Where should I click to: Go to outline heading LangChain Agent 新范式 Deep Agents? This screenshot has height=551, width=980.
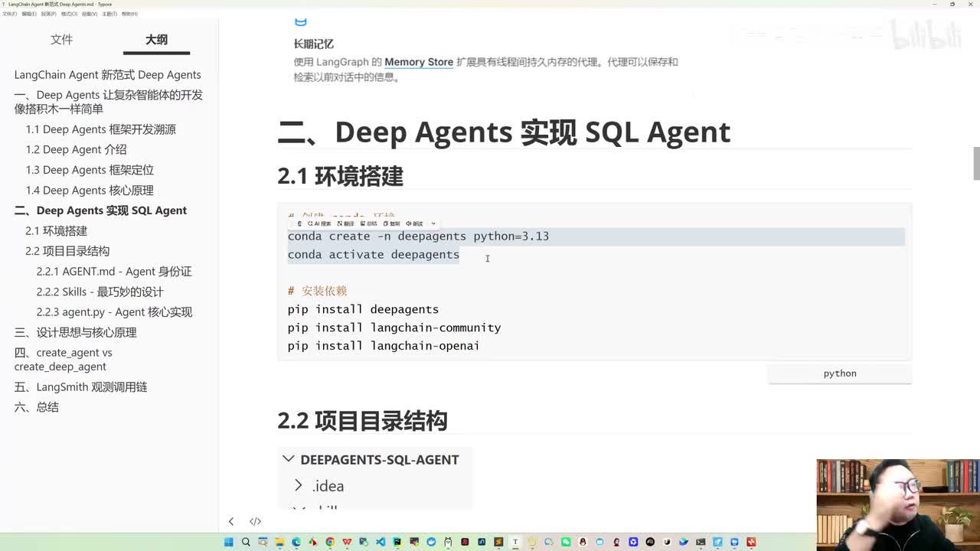pyautogui.click(x=108, y=75)
